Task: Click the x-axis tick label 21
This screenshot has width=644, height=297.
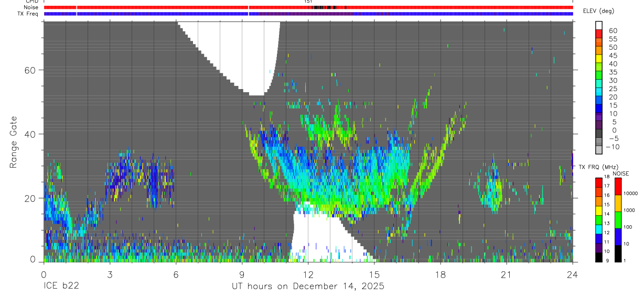Action: pos(506,274)
